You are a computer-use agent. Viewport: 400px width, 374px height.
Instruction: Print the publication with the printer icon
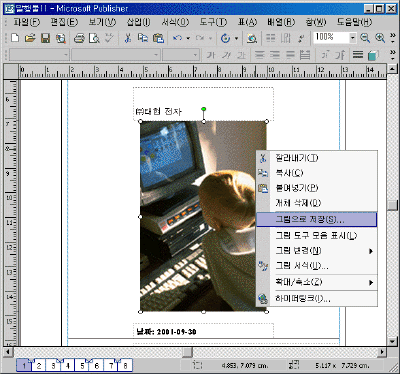[x=79, y=38]
